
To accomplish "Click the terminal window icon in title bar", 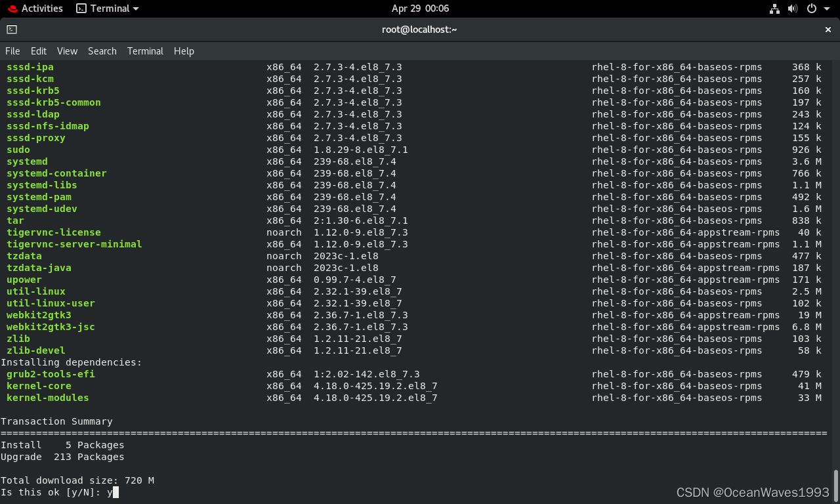I will tap(12, 30).
